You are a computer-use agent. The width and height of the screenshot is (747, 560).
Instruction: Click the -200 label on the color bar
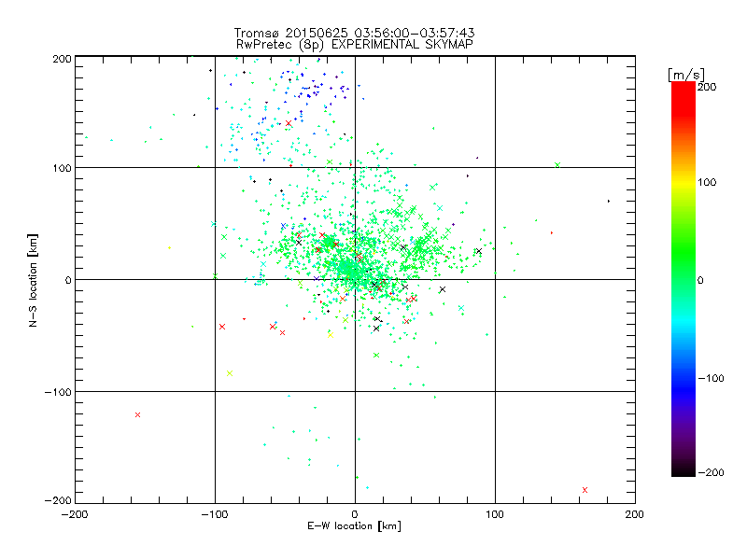[711, 472]
